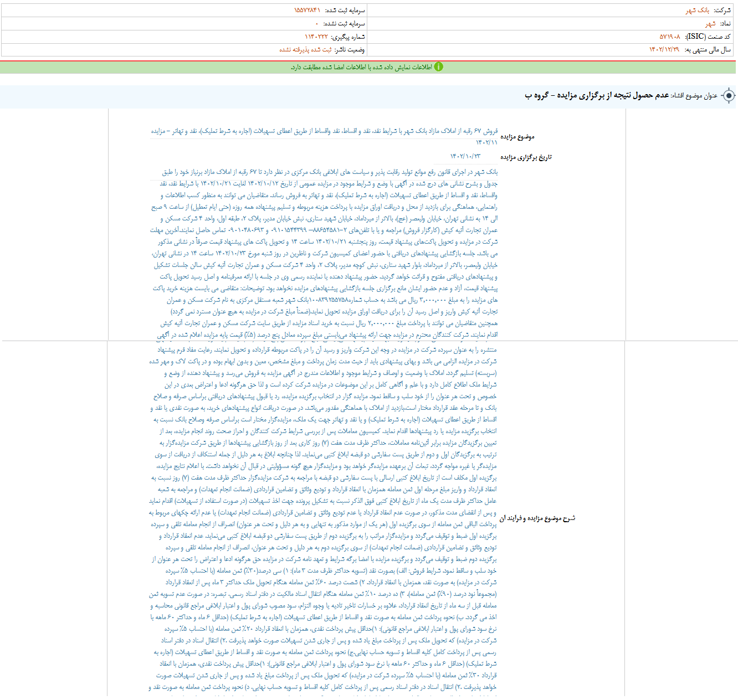
Task: Click the 'سال مالی منتهی به:' label
Action: click(x=708, y=50)
